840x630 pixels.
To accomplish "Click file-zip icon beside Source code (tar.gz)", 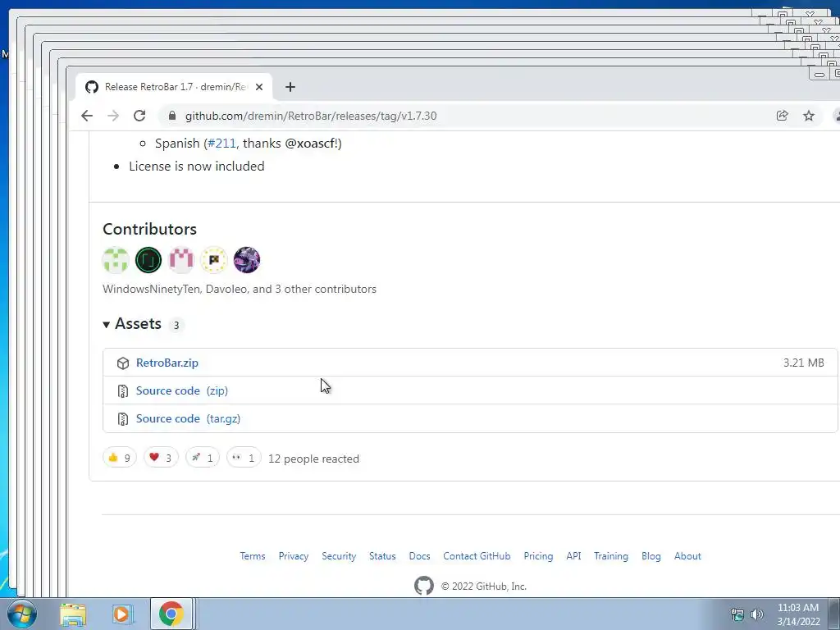I will click(x=123, y=419).
